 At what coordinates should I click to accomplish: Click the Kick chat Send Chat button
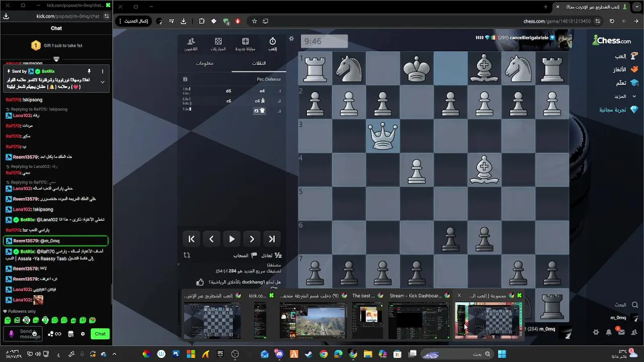pyautogui.click(x=100, y=334)
